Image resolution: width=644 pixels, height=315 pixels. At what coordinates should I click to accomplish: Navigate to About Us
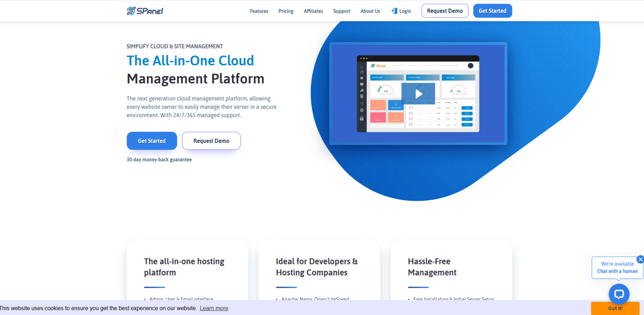click(370, 11)
